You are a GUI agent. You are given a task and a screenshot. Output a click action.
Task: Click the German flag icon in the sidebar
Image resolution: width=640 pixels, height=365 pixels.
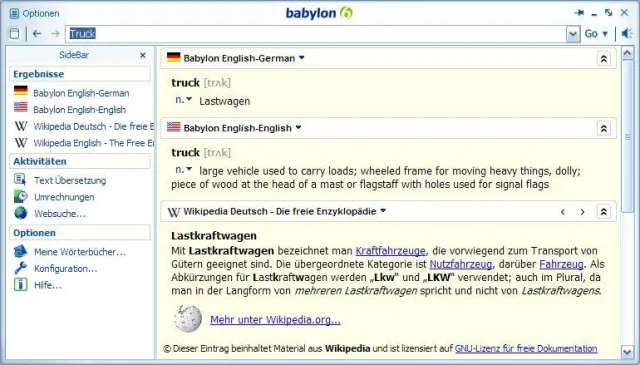[x=20, y=90]
